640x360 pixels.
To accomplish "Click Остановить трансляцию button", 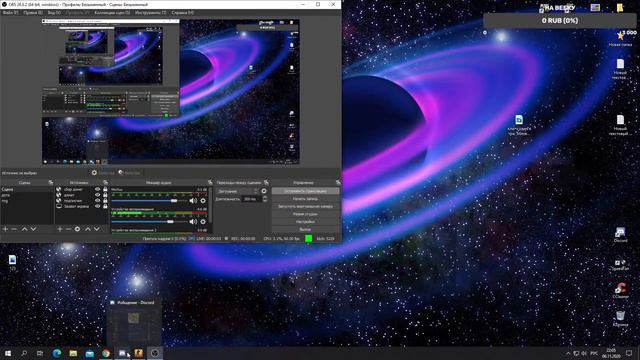I will click(x=305, y=191).
